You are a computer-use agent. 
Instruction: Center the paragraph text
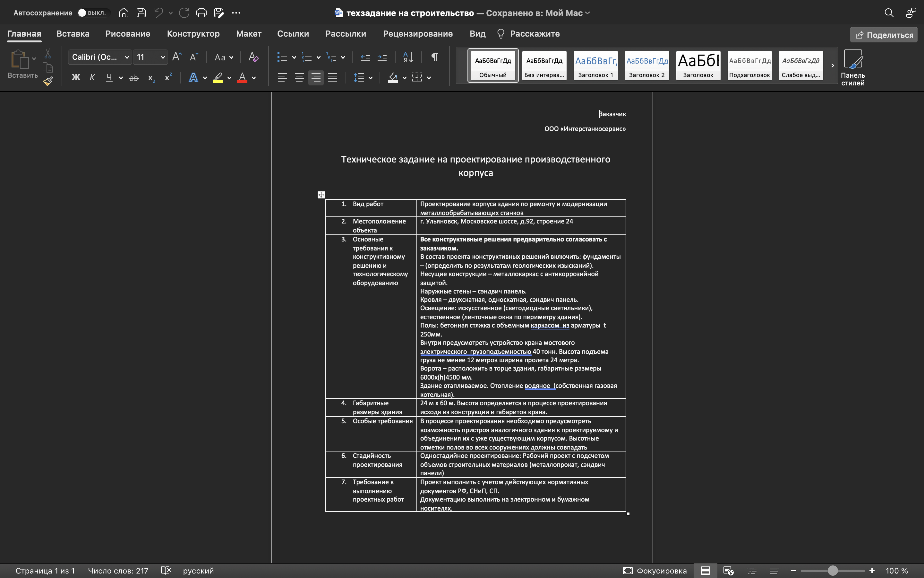(x=299, y=78)
